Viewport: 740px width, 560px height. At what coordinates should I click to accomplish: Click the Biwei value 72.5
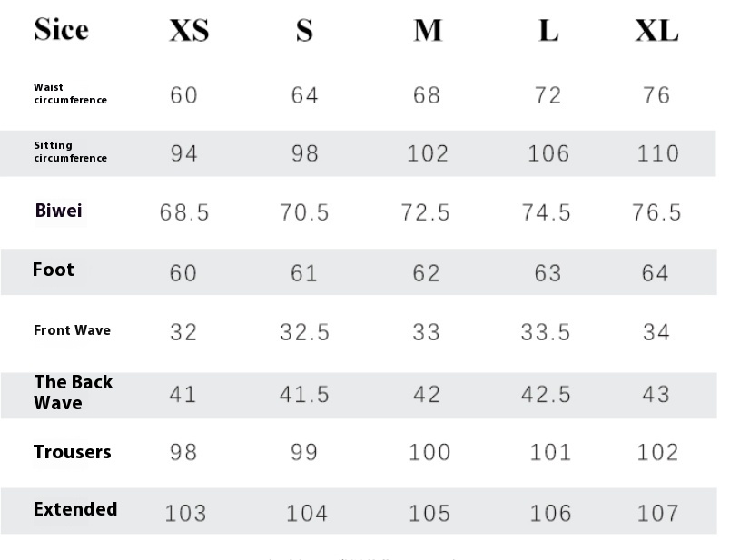425,212
